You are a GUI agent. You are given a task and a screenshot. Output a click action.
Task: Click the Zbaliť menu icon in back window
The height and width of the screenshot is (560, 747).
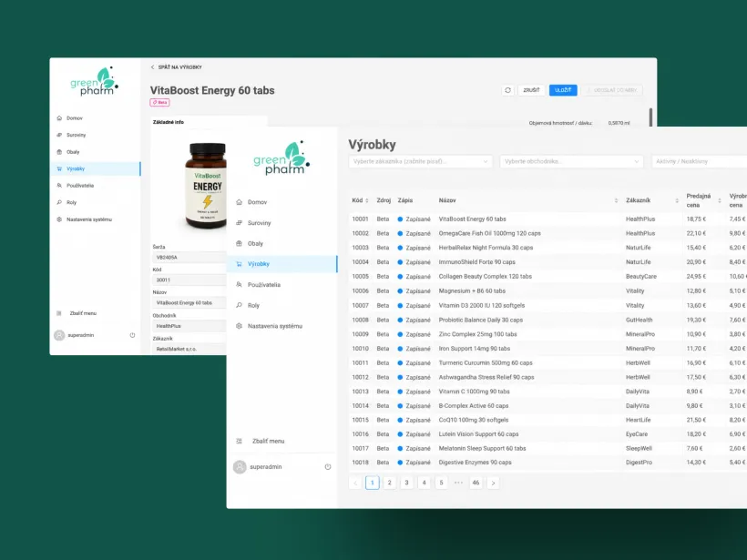click(59, 313)
